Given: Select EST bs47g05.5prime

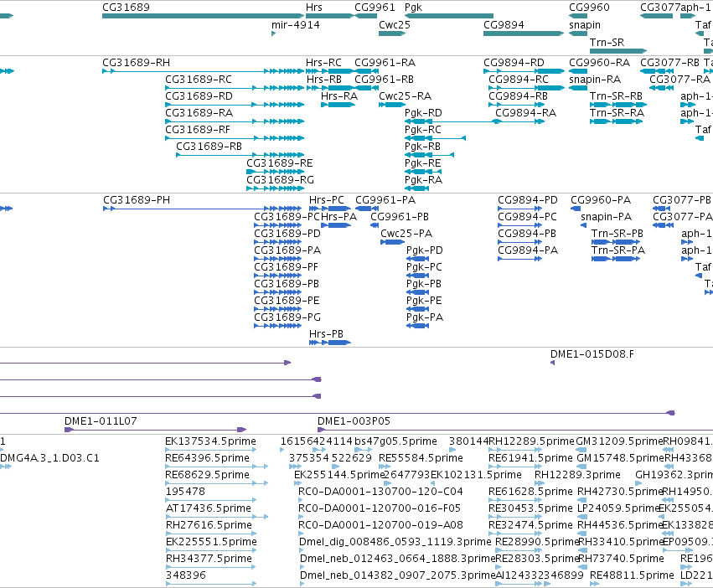Looking at the screenshot, I should 364,450.
